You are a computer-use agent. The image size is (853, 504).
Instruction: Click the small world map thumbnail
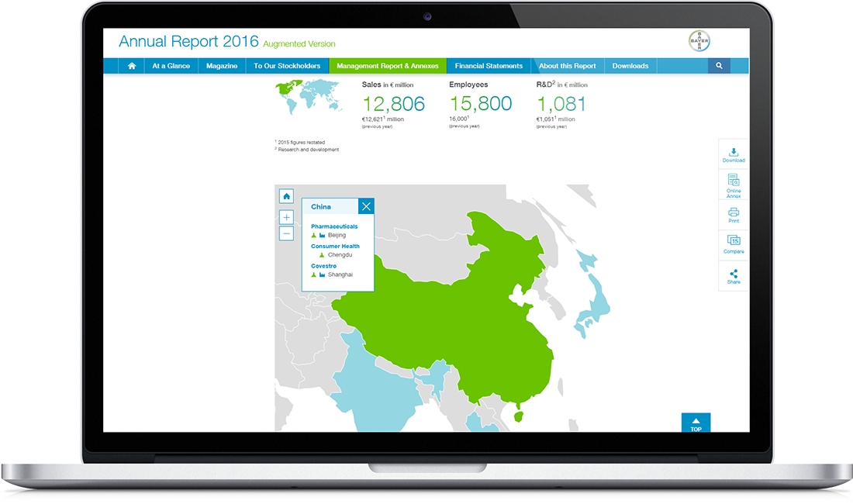[309, 96]
